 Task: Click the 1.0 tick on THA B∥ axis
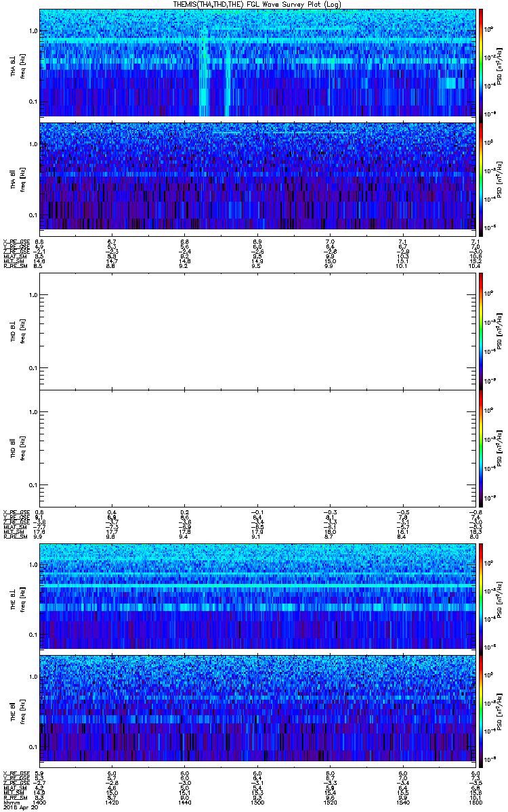click(33, 144)
